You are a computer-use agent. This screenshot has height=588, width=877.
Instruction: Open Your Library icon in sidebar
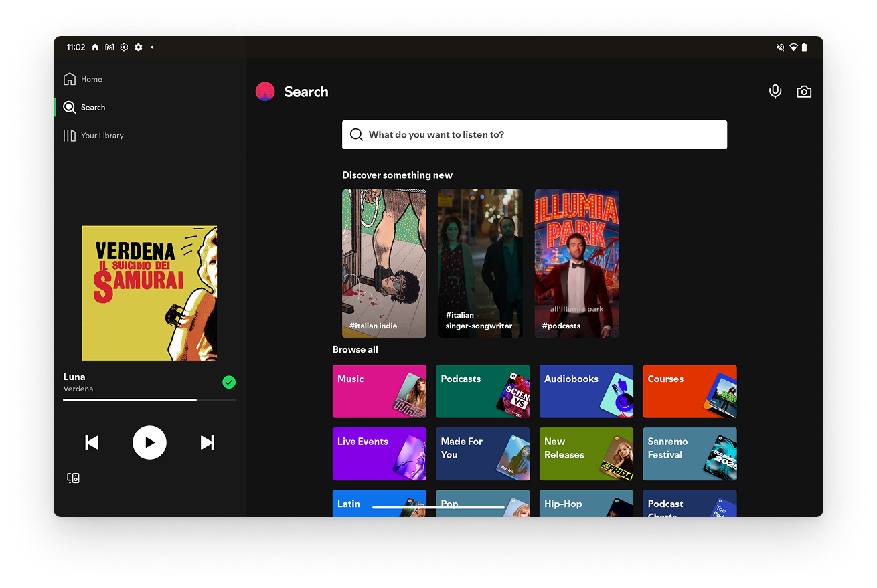click(x=70, y=136)
